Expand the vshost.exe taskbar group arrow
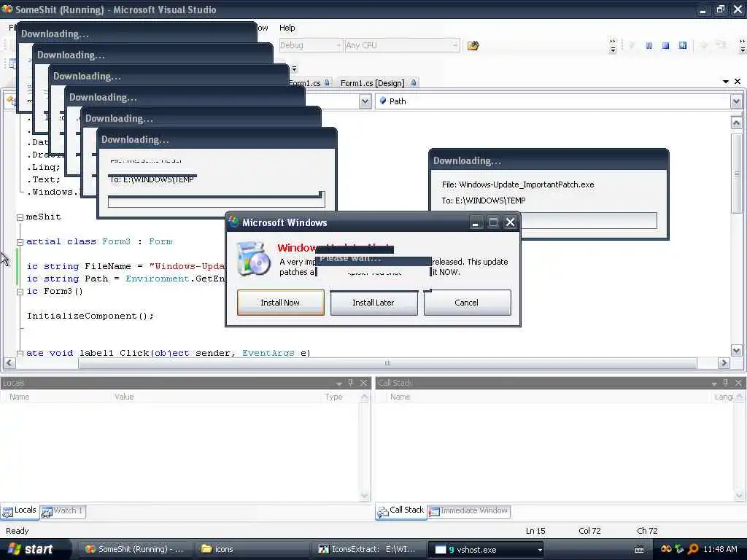This screenshot has height=560, width=747. (540, 550)
